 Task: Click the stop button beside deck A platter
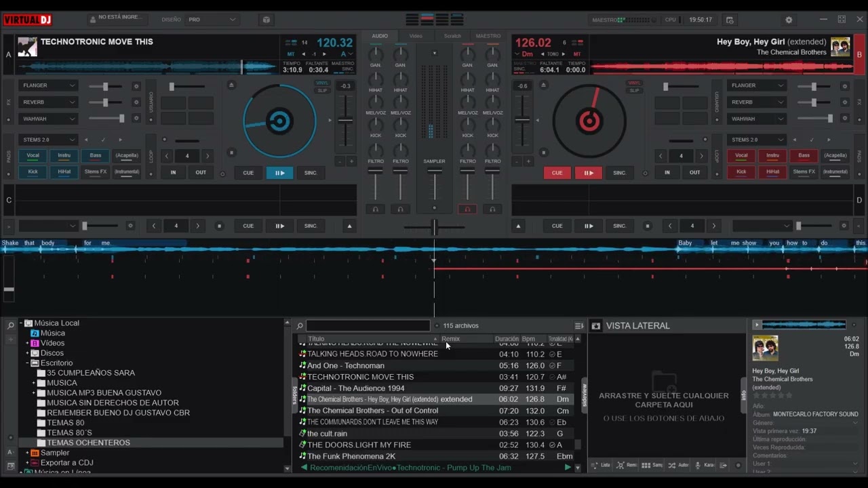231,152
